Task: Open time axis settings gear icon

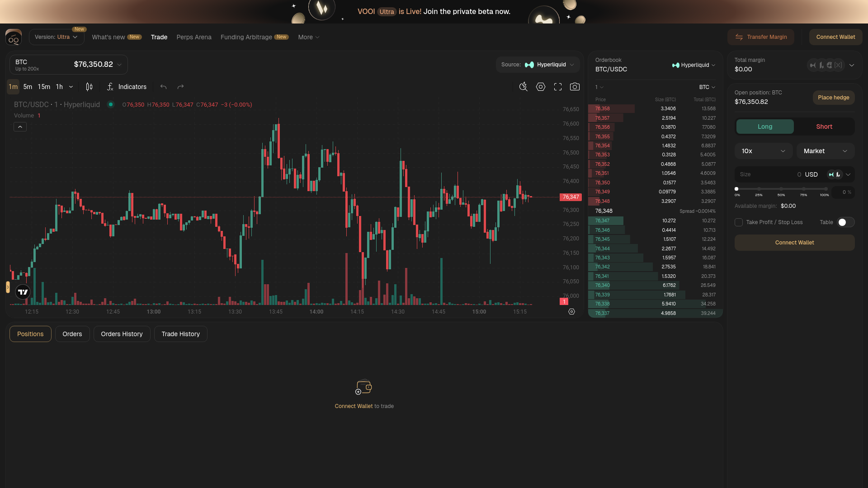Action: pyautogui.click(x=571, y=312)
